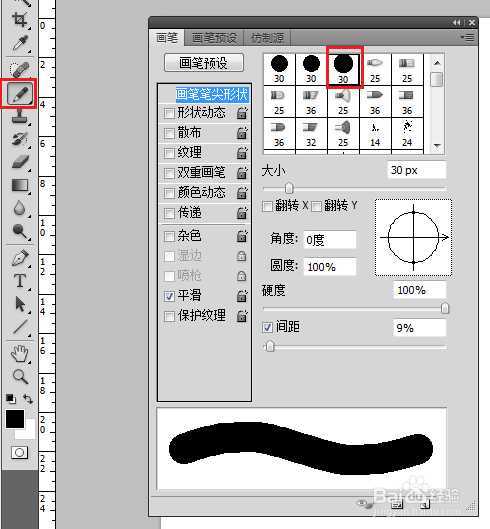Switch to the 画笔预设 tab
Viewport: 490px width, 529px height.
coord(214,38)
